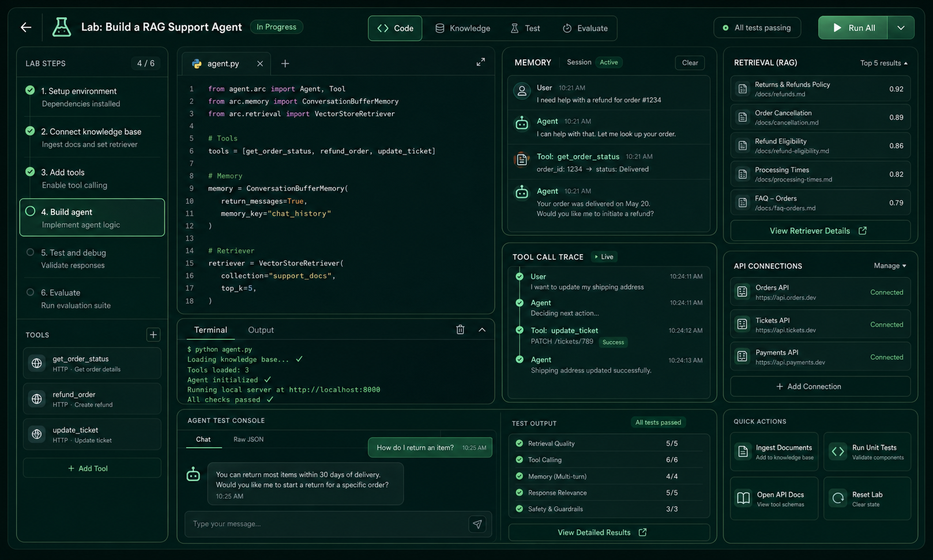933x560 pixels.
Task: Close the agent.py file tab
Action: click(x=260, y=63)
